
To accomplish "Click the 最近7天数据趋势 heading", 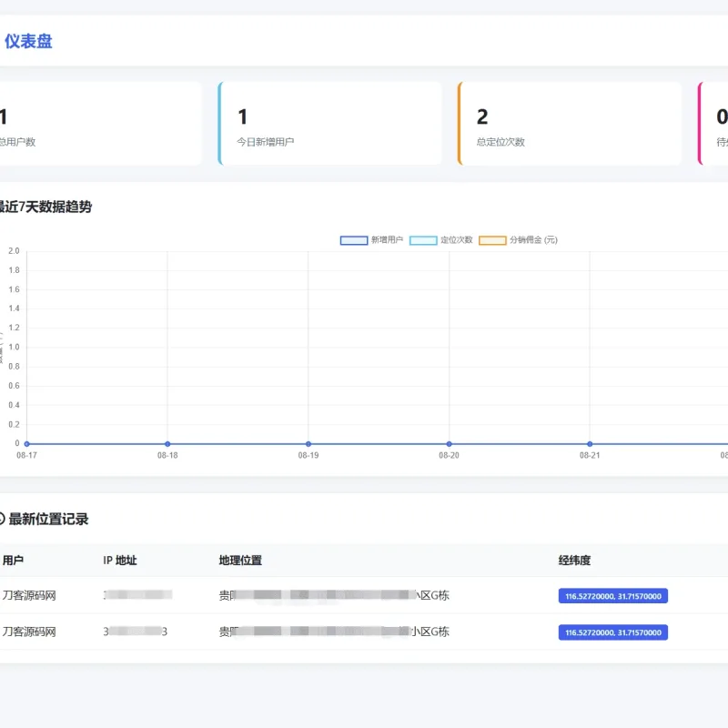I will point(45,207).
